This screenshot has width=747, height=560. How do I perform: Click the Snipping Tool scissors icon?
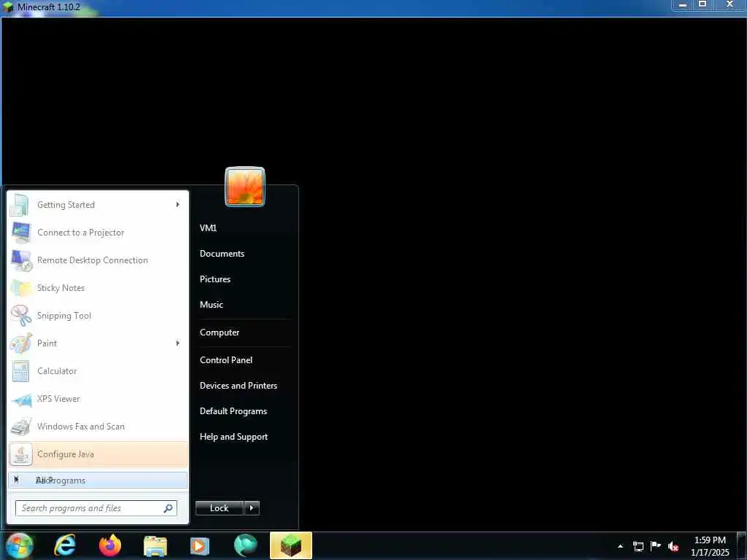point(21,316)
